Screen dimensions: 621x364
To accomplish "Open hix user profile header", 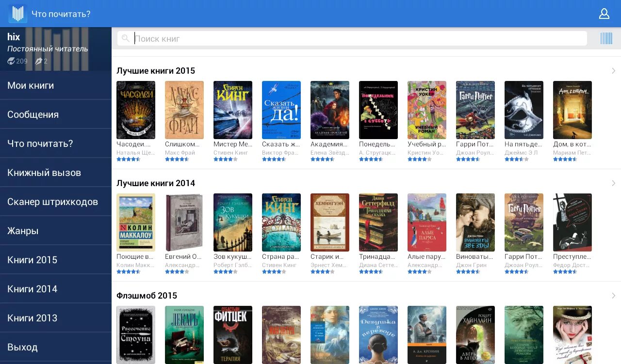I will (x=56, y=49).
